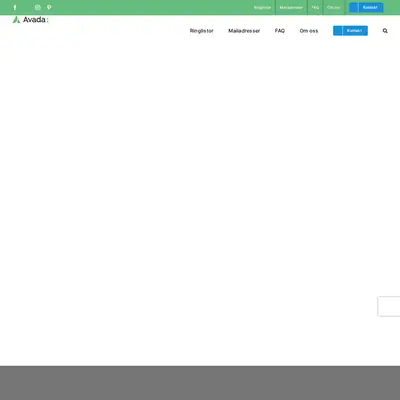
Task: Open Ringlistor in main navigation
Action: pos(202,31)
